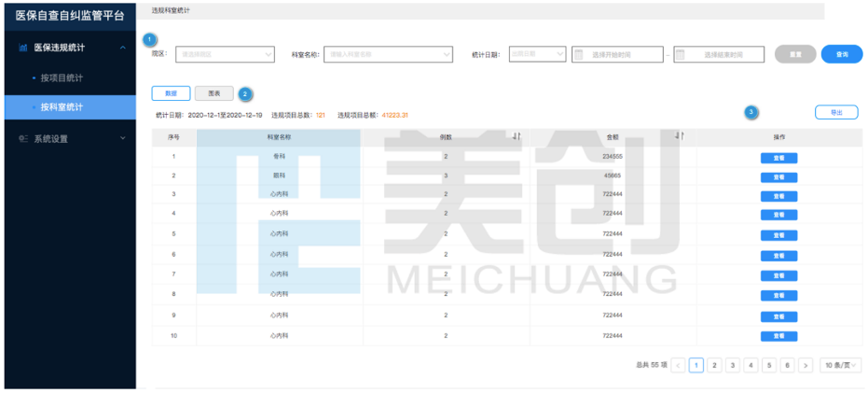The width and height of the screenshot is (868, 393).
Task: Click 查看 for the 骨科 row
Action: pos(778,158)
